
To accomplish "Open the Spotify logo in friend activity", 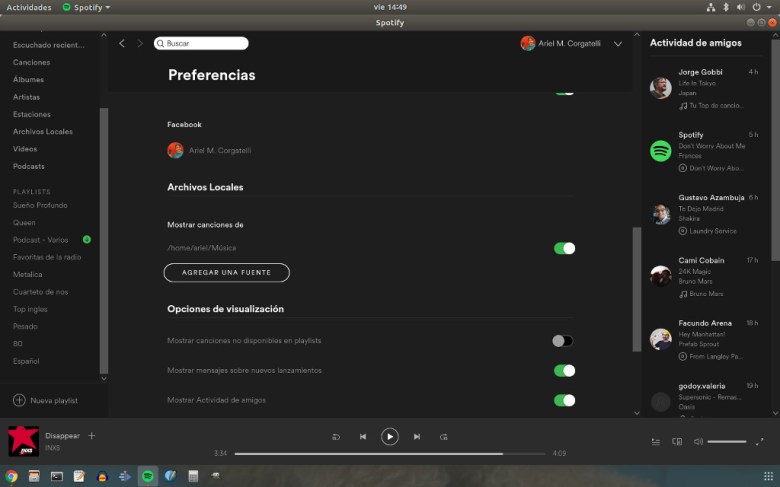I will [x=661, y=151].
